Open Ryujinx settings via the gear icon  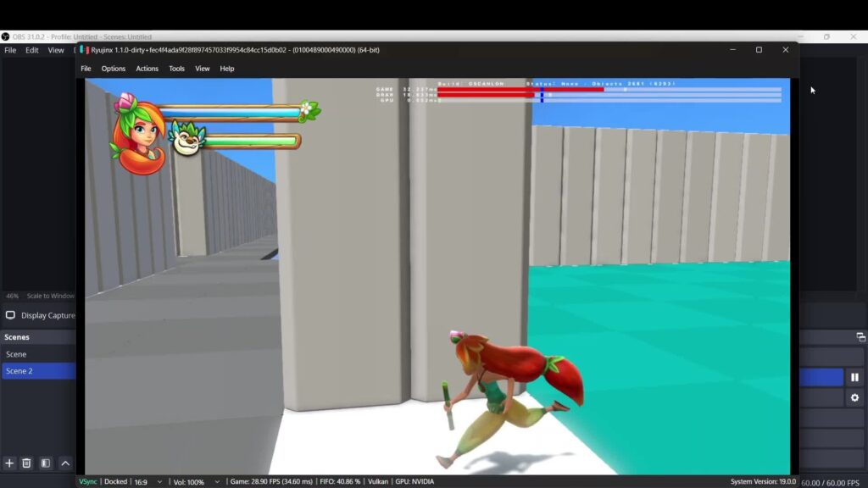click(854, 396)
